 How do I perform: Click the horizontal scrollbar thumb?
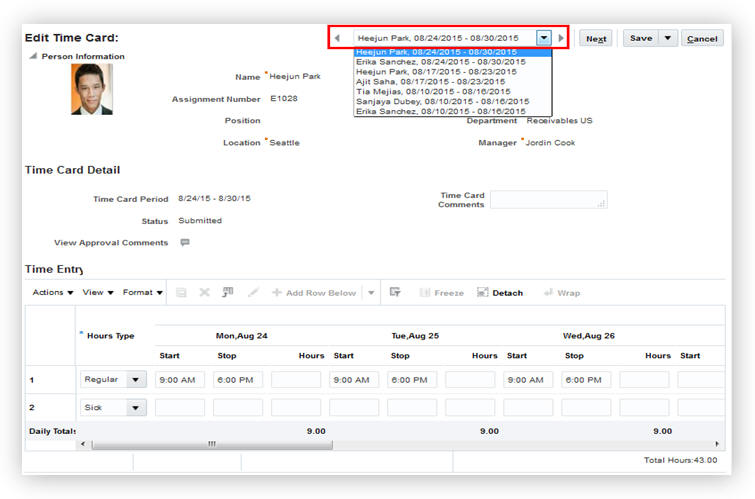tap(212, 444)
